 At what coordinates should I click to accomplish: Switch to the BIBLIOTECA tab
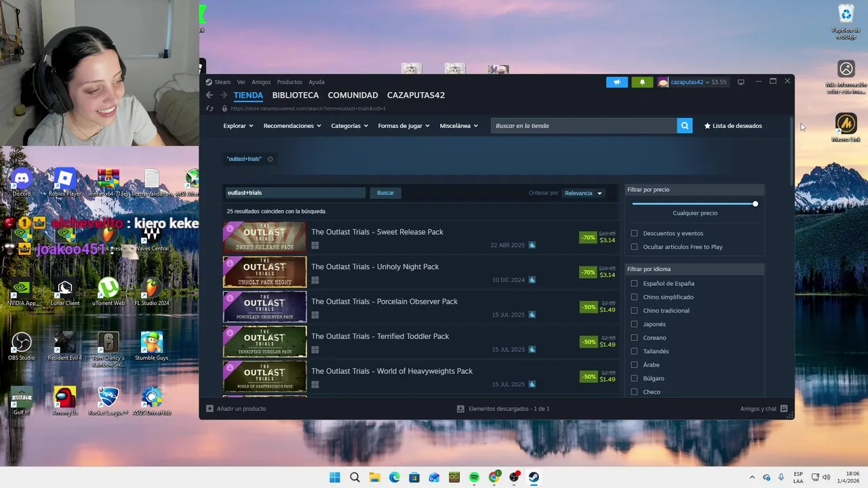pyautogui.click(x=295, y=96)
